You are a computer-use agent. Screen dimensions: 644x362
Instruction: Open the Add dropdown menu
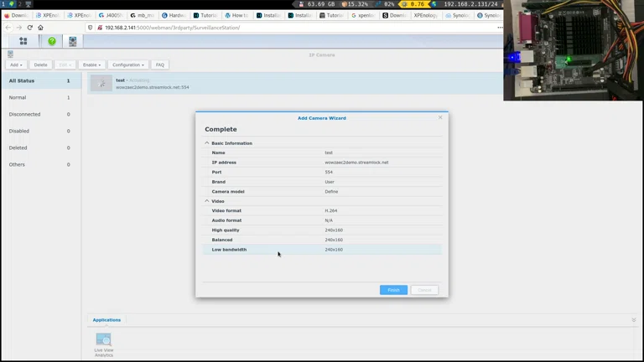point(16,65)
